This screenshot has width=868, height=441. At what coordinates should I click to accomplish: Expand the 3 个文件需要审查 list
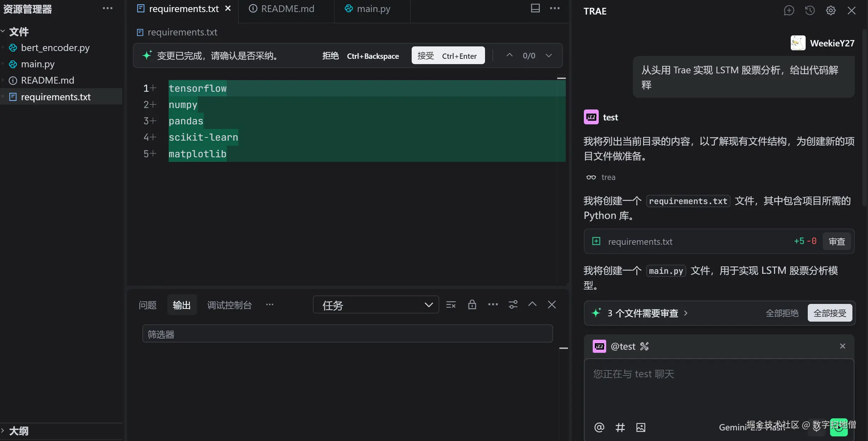[647, 313]
